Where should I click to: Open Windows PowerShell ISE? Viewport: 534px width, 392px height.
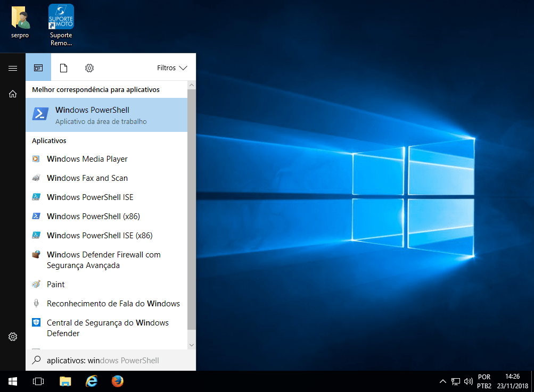[x=90, y=197]
